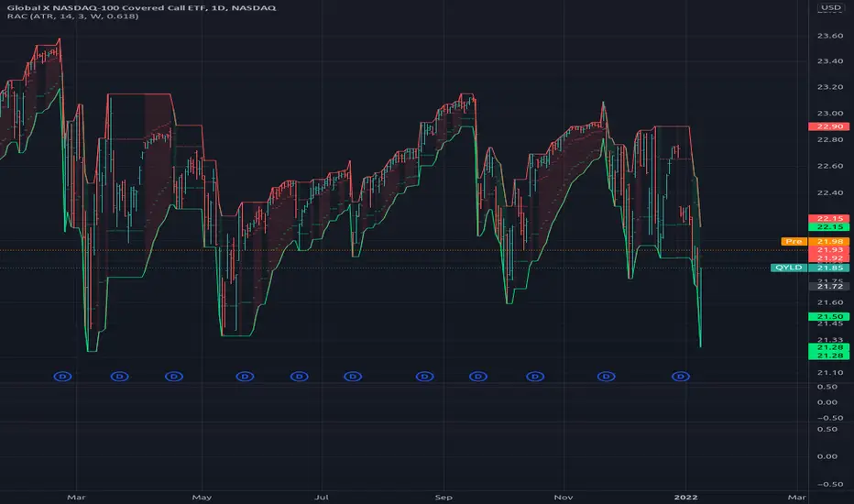Click the 2022 label on the time axis
Image resolution: width=854 pixels, height=504 pixels.
pyautogui.click(x=685, y=498)
